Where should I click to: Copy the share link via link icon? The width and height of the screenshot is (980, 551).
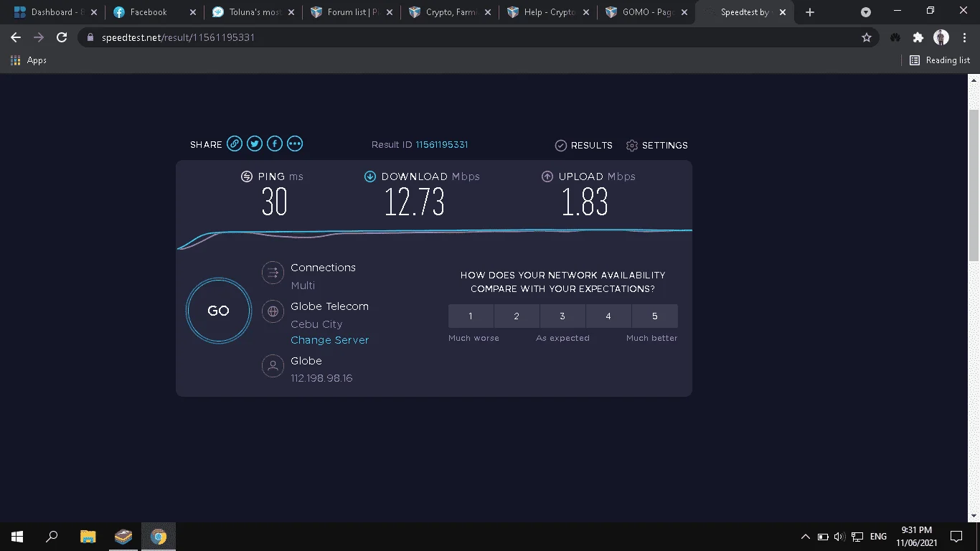pos(235,144)
